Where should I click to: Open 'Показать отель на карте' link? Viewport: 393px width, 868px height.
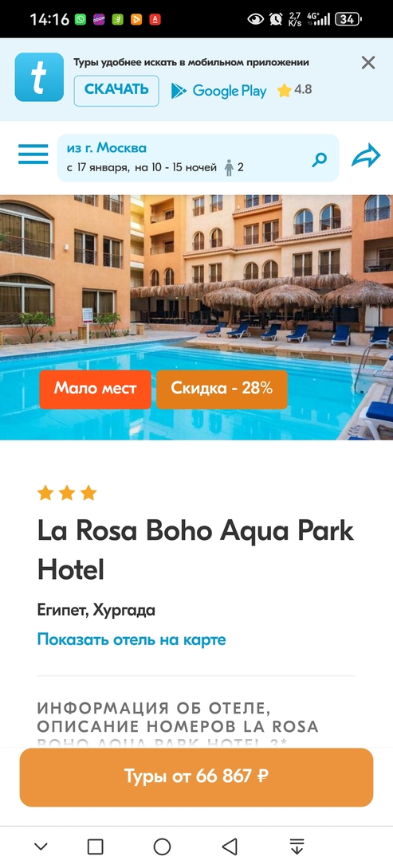click(132, 639)
